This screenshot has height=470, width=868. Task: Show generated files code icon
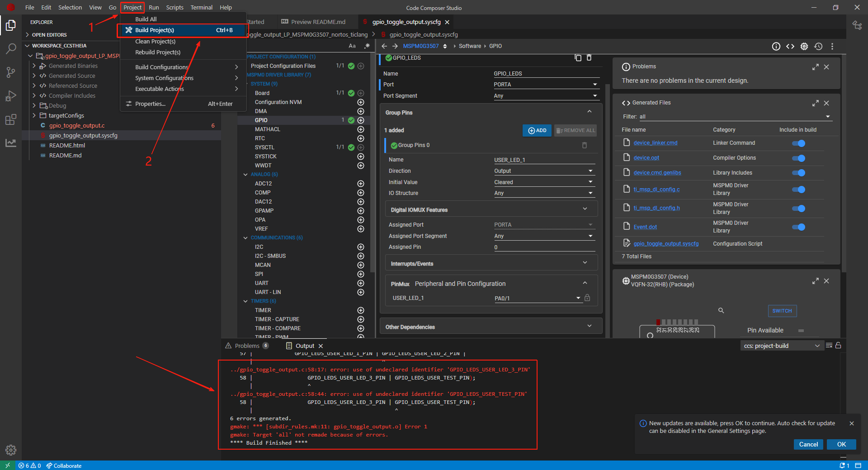click(x=790, y=46)
